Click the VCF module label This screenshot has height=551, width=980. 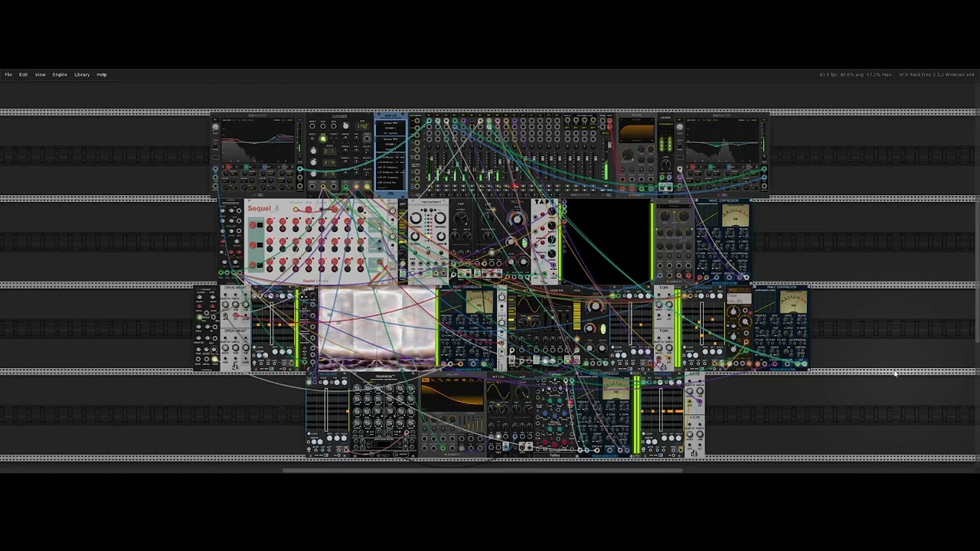[461, 204]
